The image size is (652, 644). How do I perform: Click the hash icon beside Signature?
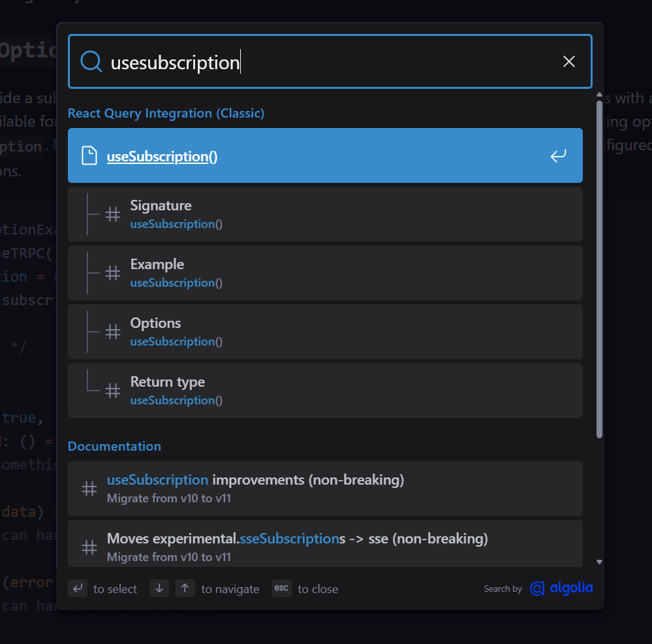click(113, 214)
